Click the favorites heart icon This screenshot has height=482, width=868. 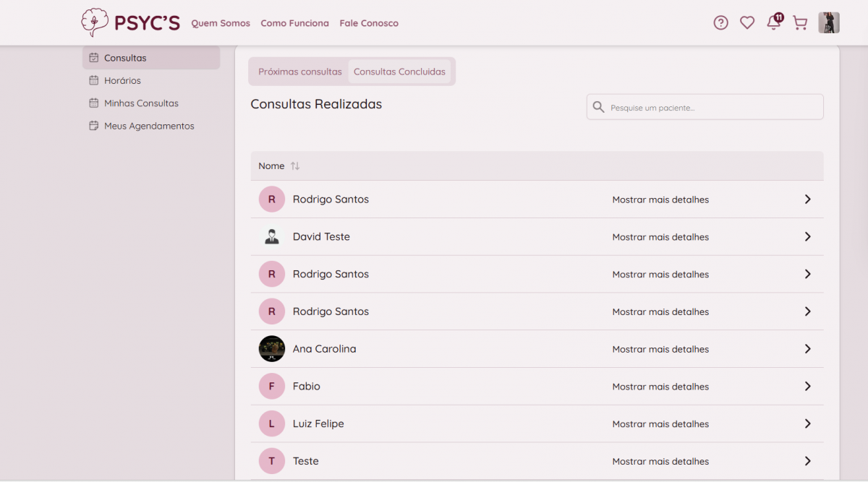[747, 23]
